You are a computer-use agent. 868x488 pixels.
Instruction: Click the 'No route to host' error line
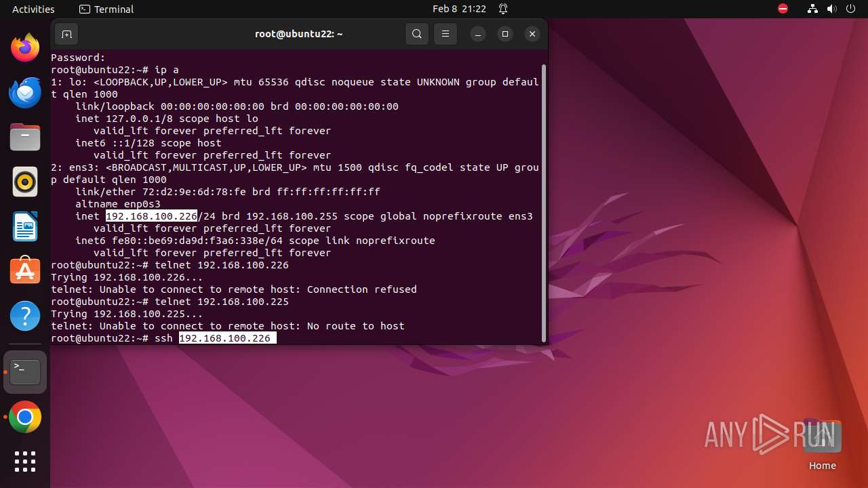228,326
